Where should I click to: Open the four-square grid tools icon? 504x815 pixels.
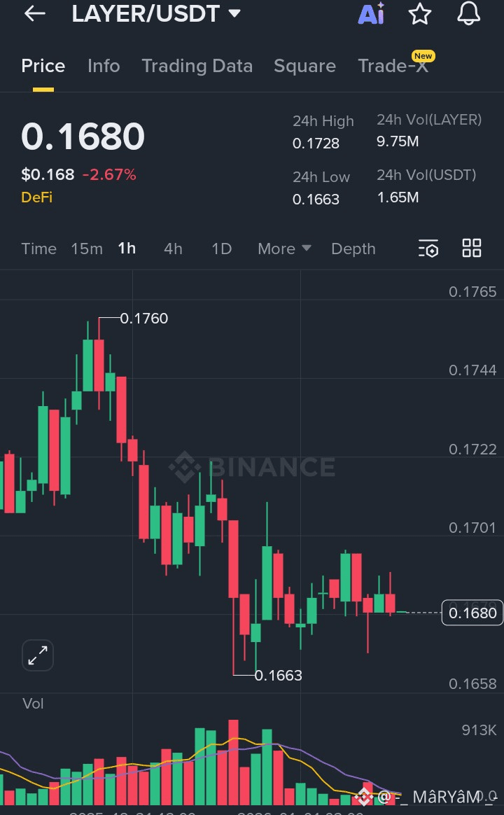click(472, 248)
